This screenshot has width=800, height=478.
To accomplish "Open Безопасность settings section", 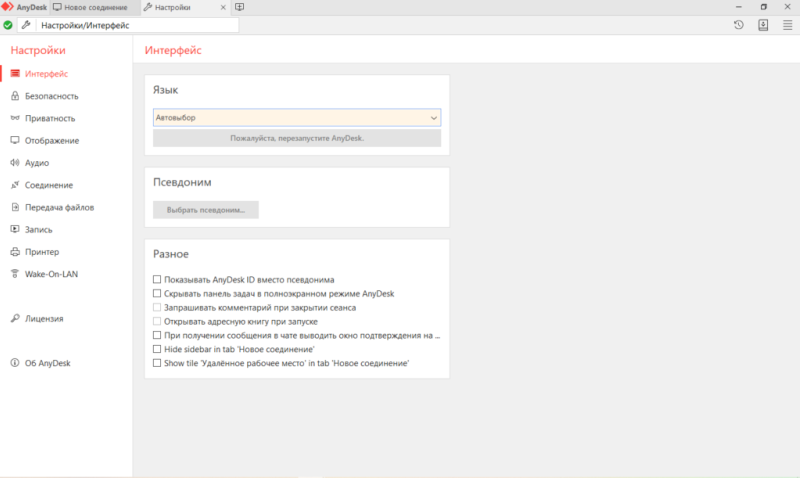I will pos(52,96).
